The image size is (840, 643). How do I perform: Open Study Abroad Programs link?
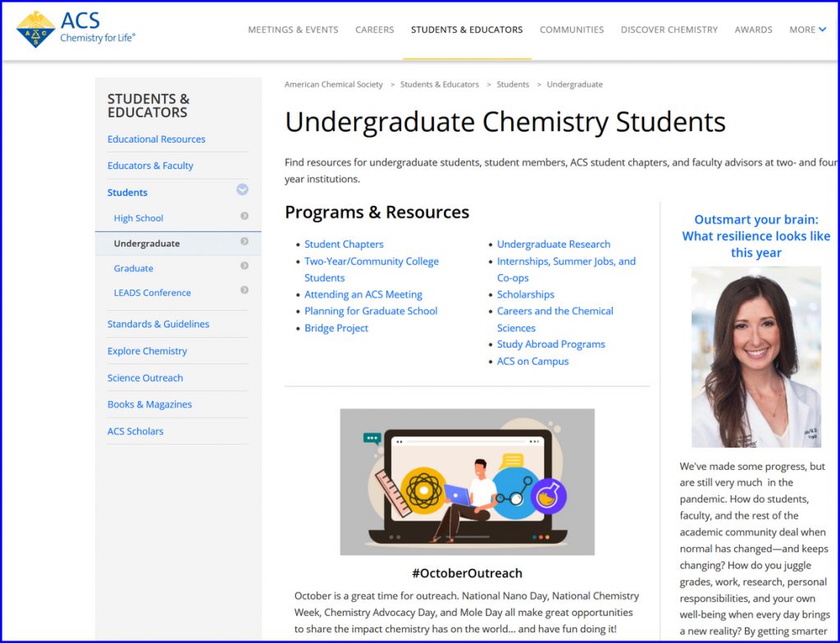point(550,344)
